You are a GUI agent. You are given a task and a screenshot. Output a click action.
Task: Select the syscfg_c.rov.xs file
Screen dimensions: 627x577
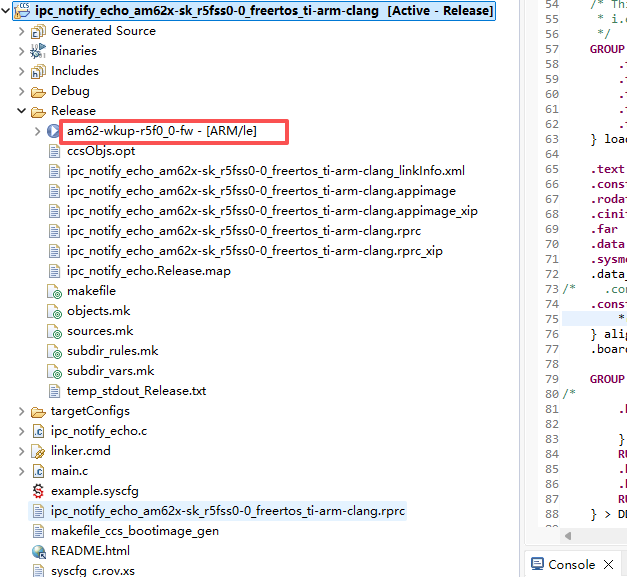(x=93, y=571)
